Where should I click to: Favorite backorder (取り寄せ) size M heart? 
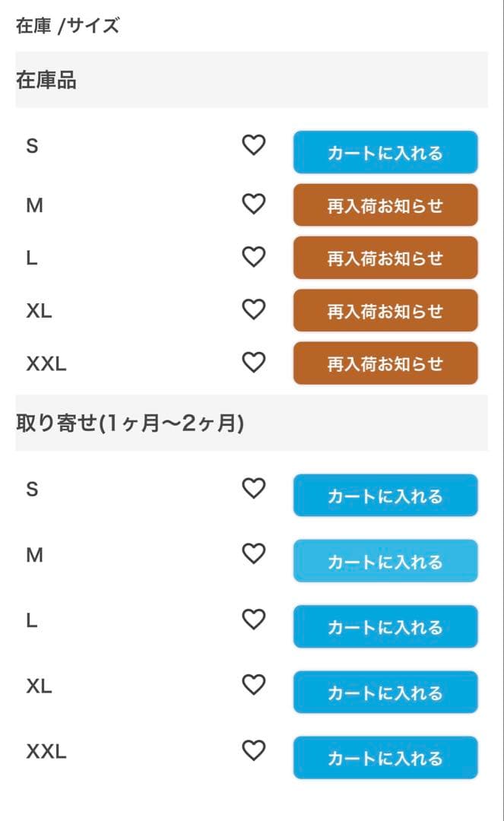(253, 554)
